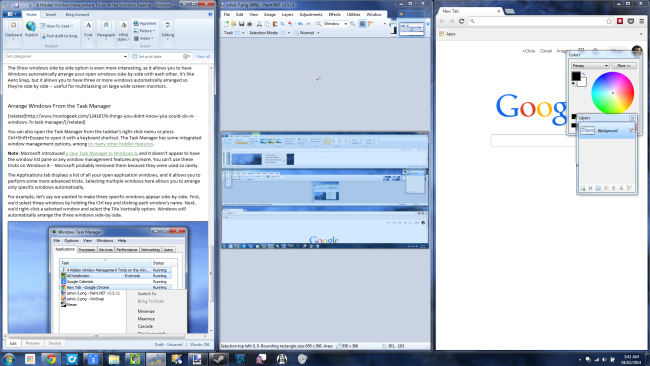
Task: Click the Live Writer help icon
Action: [210, 14]
